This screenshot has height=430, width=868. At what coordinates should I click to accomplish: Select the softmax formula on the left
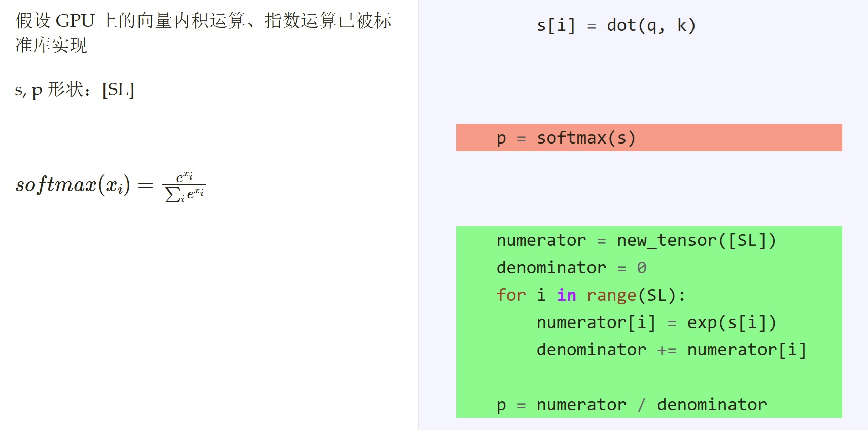click(x=111, y=186)
